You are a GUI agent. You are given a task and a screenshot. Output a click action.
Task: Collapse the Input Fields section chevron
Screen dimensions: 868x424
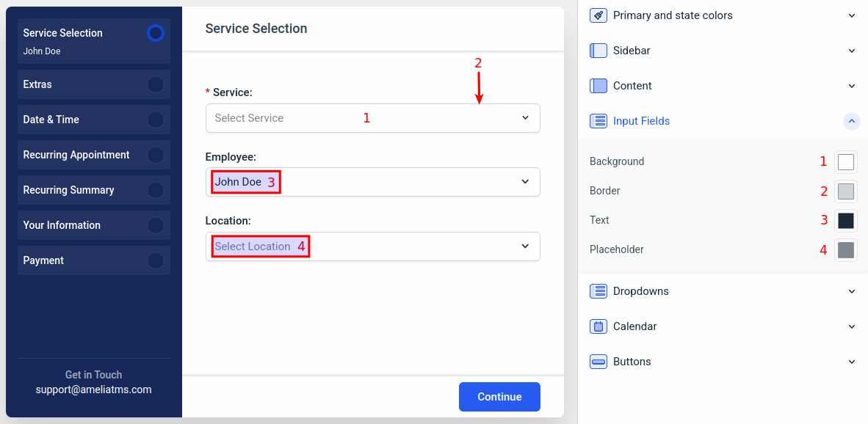[852, 121]
